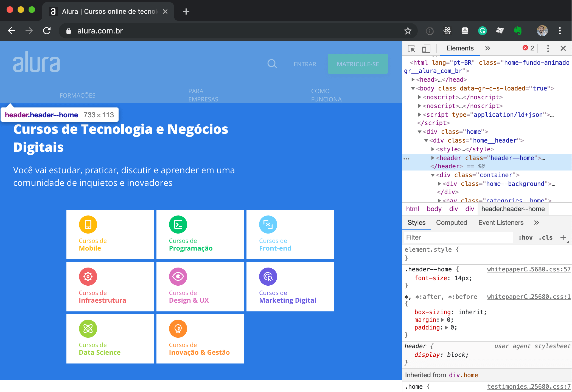Expand the application/ld+json script node
Viewport: 572px width, 392px height.
coord(419,115)
